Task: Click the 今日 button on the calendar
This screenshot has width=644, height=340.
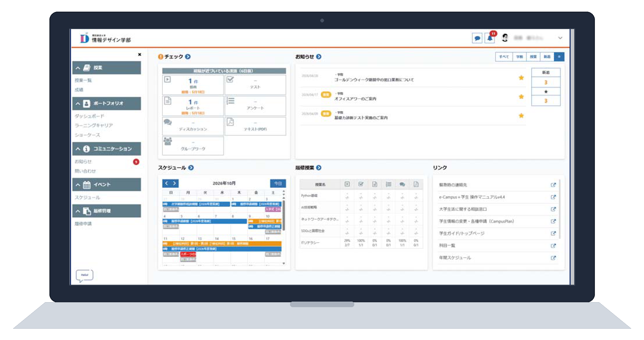Action: pyautogui.click(x=278, y=184)
